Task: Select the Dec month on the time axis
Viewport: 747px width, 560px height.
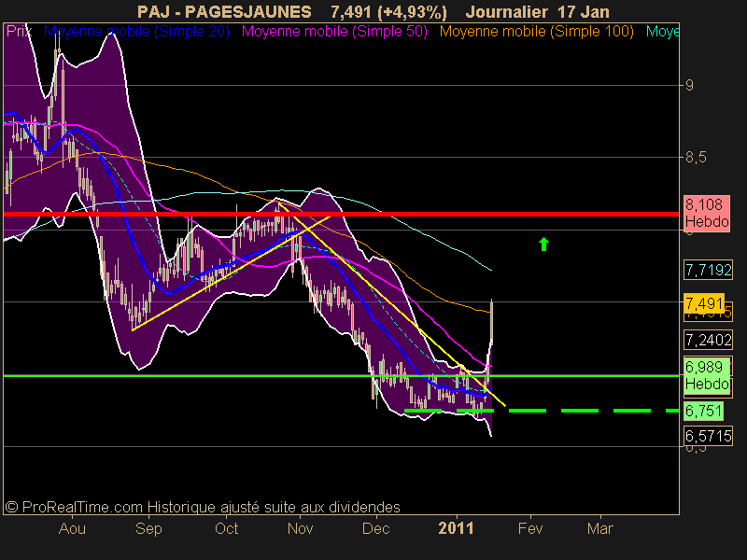Action: click(x=376, y=528)
